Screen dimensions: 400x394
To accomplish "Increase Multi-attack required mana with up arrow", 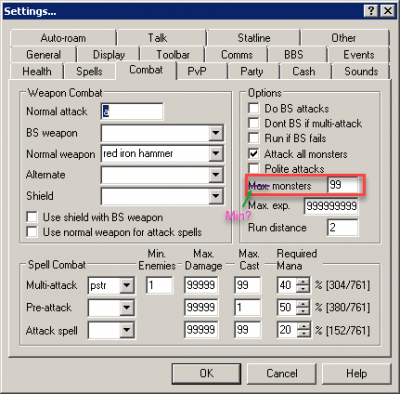I will click(303, 282).
